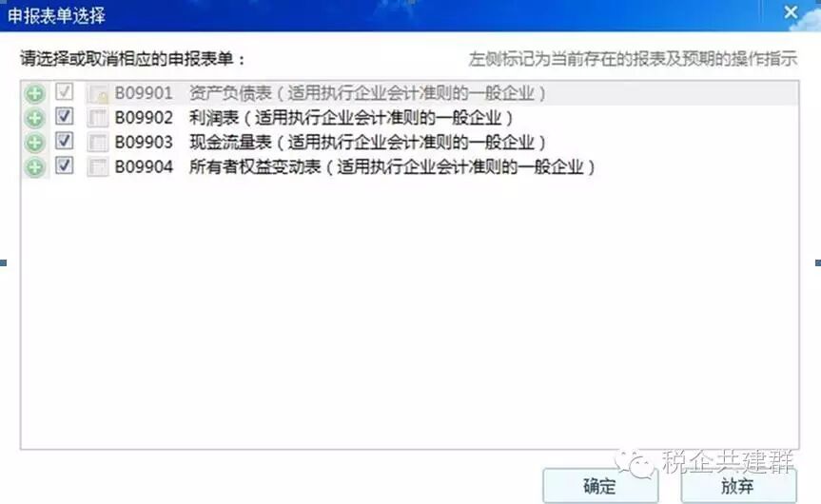Image resolution: width=821 pixels, height=504 pixels.
Task: Close the 申报表单选择 dialog
Action: (791, 11)
